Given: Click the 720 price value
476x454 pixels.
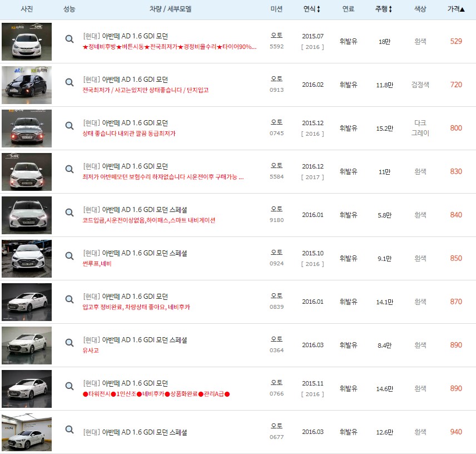Looking at the screenshot, I should coord(456,85).
